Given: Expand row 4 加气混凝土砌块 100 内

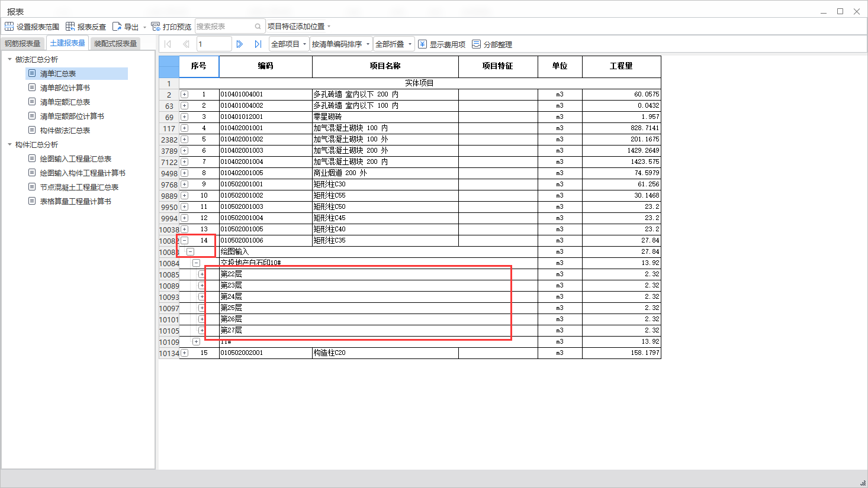Looking at the screenshot, I should click(x=184, y=128).
